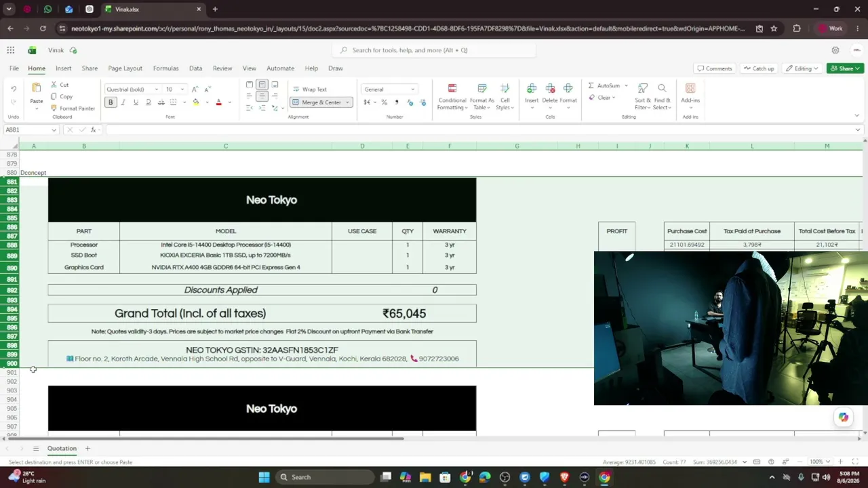The image size is (868, 488).
Task: Click the percent style icon
Action: click(384, 102)
